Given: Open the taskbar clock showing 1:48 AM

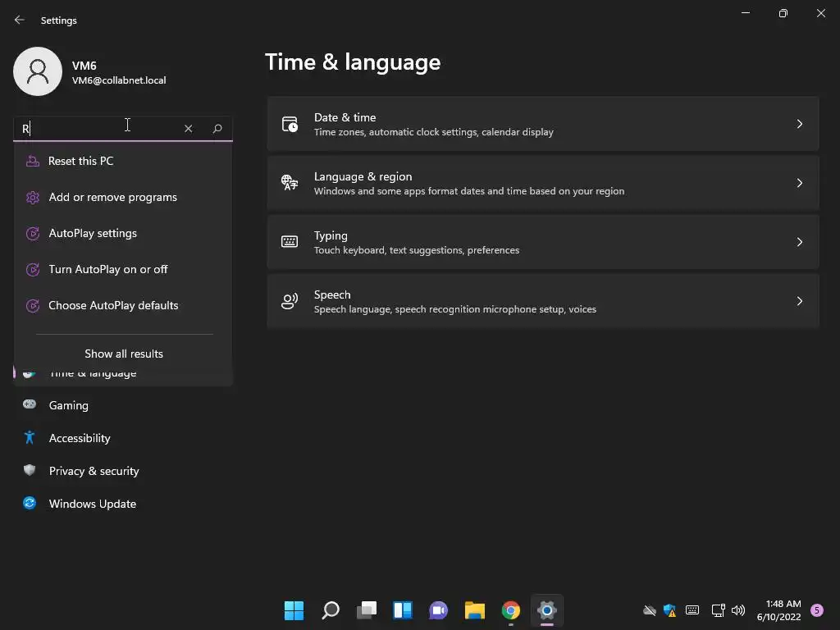Looking at the screenshot, I should [778, 610].
